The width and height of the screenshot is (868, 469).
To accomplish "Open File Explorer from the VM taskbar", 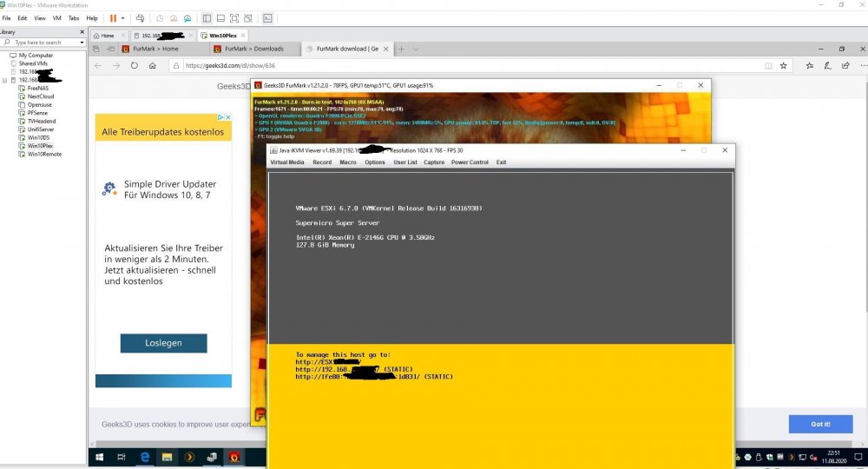I will coord(168,458).
